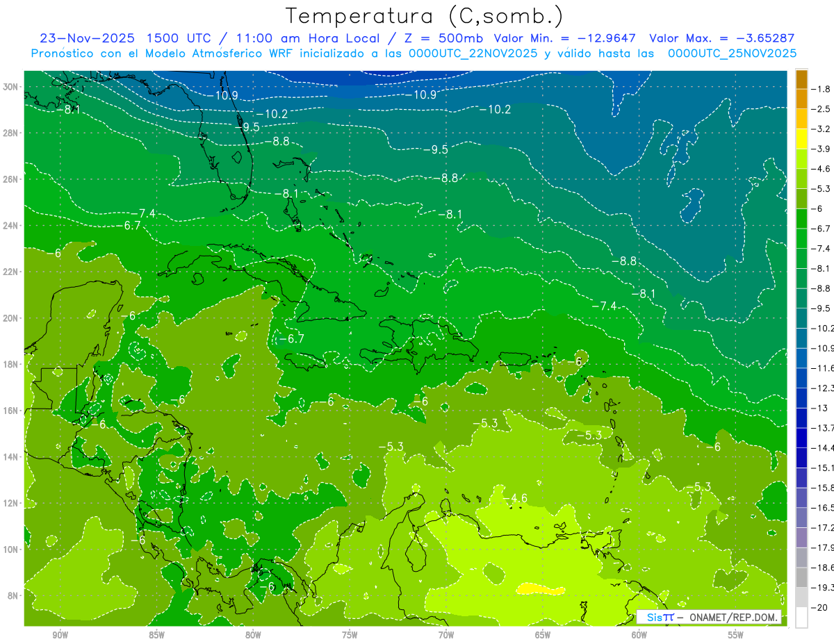Click the legend label "-3.9"
Image resolution: width=834 pixels, height=644 pixels.
(x=821, y=149)
